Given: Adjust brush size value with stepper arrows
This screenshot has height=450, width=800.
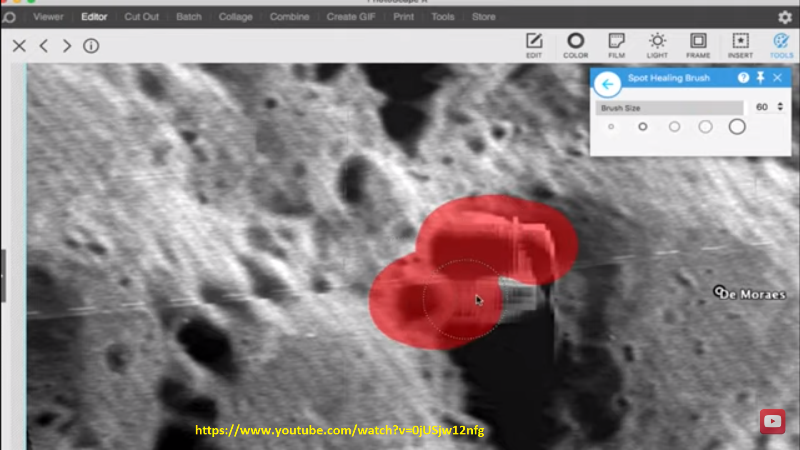Looking at the screenshot, I should coord(780,107).
